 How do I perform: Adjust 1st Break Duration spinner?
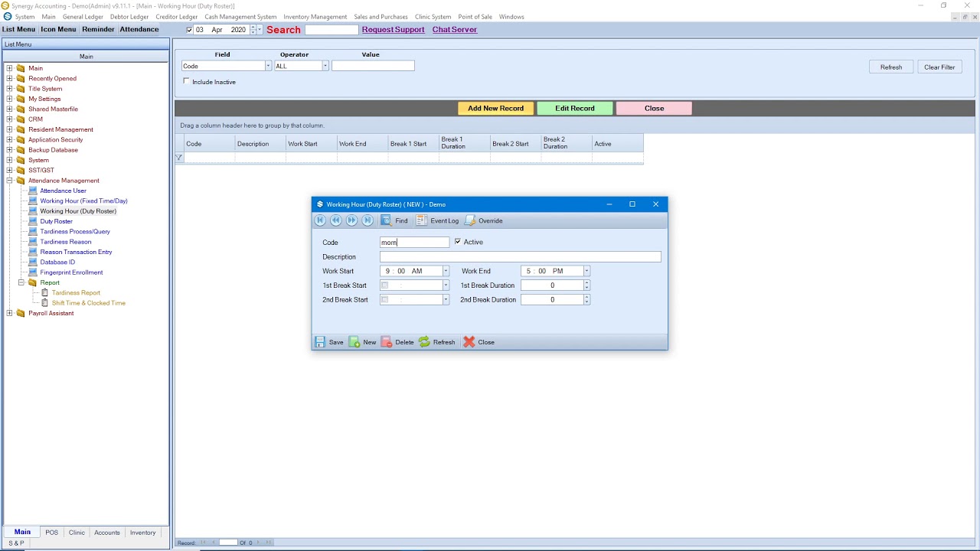click(586, 285)
